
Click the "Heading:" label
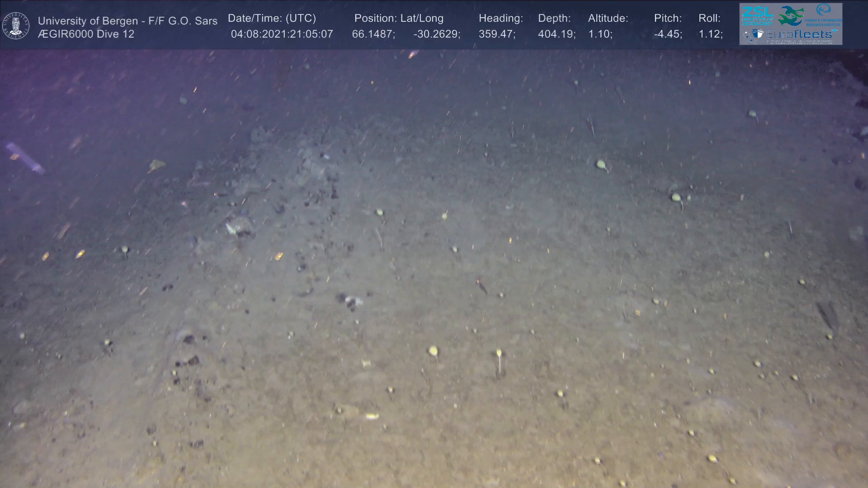point(500,19)
